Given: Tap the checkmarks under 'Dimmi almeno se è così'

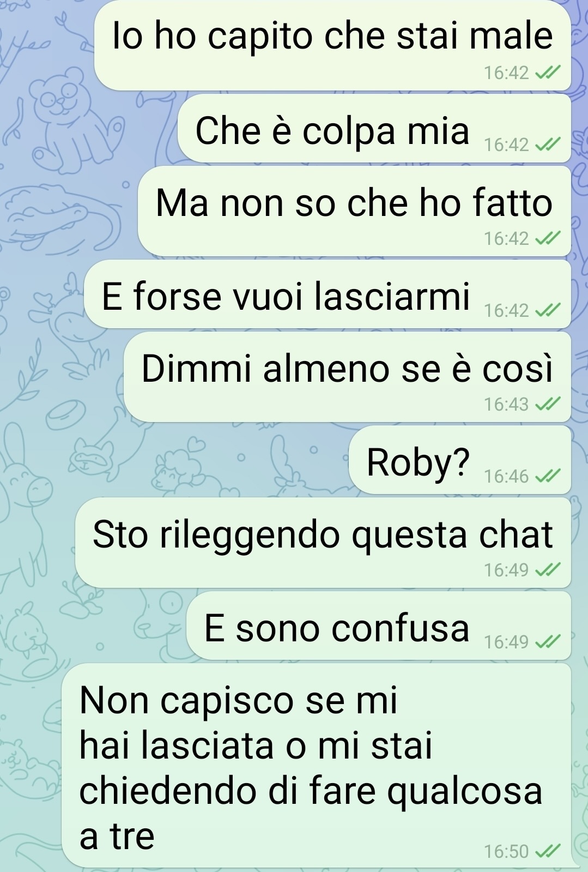Looking at the screenshot, I should tap(547, 405).
